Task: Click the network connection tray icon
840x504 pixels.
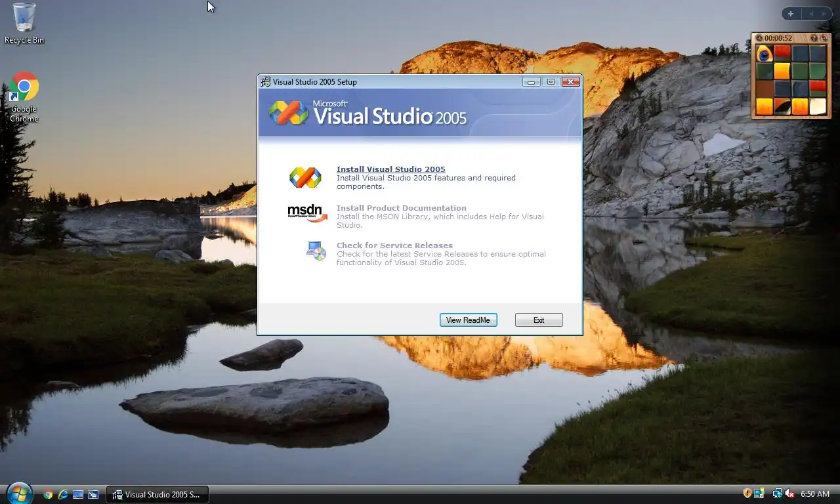Action: [778, 493]
